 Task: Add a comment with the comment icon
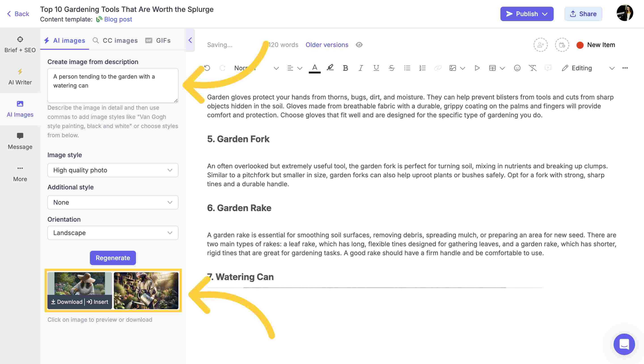pyautogui.click(x=548, y=68)
